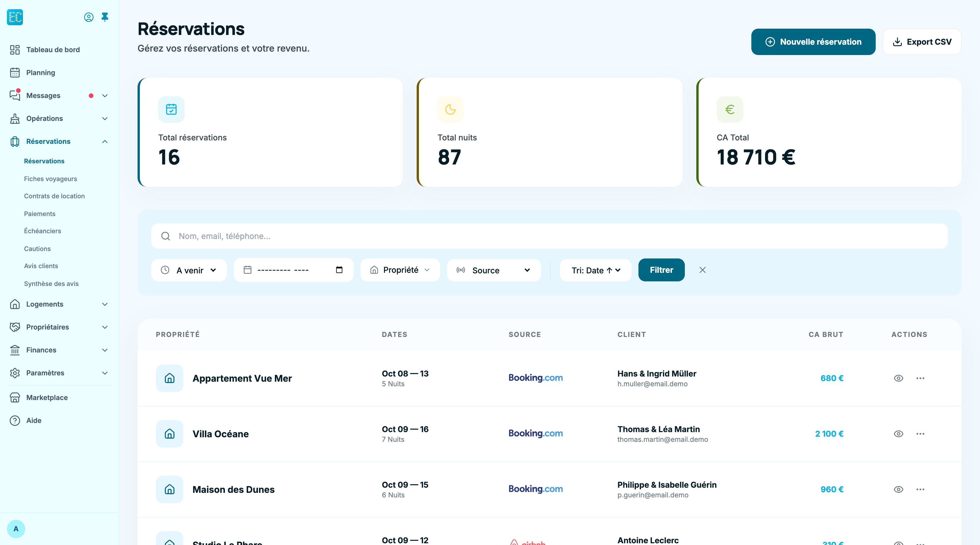
Task: Click the calendar picker icon in date field
Action: [x=339, y=270]
